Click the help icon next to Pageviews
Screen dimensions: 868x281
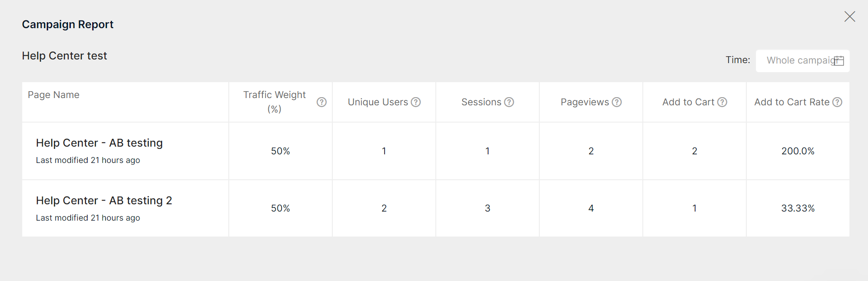click(617, 102)
